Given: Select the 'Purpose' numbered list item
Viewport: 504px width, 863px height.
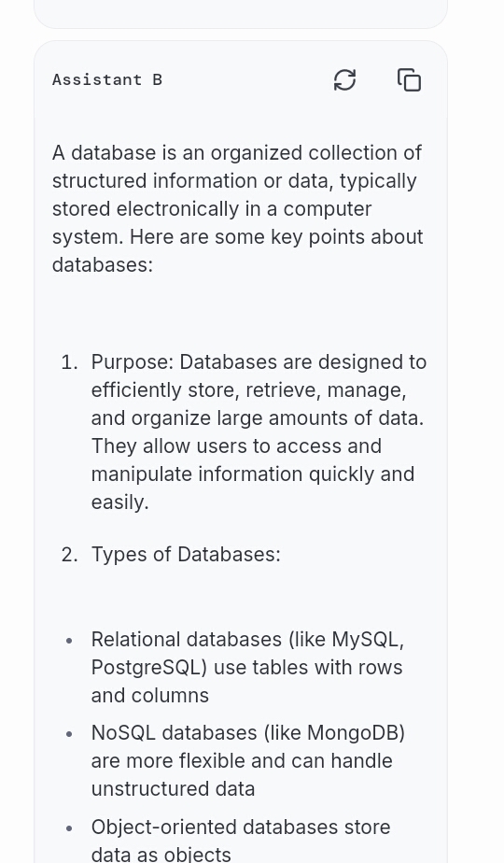Looking at the screenshot, I should pyautogui.click(x=259, y=432).
